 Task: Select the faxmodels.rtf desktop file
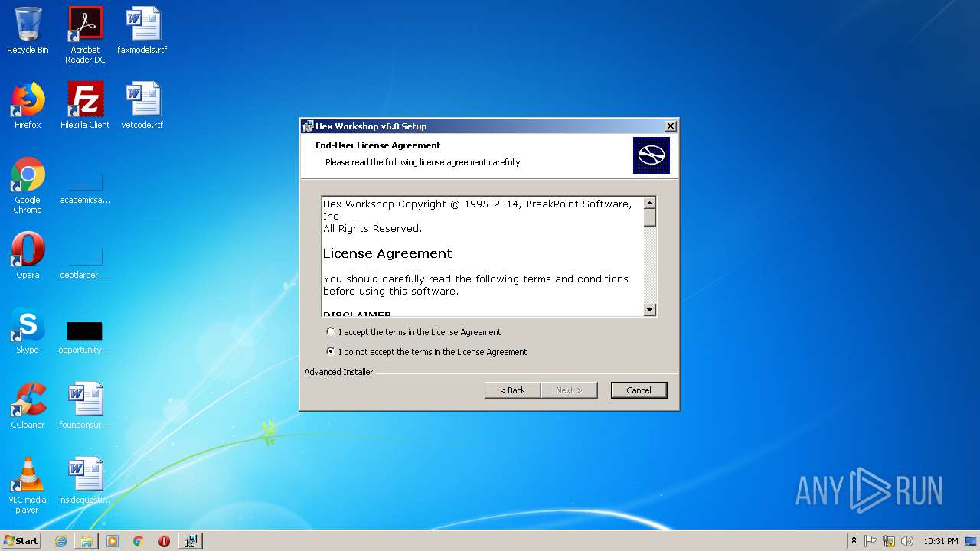point(142,31)
